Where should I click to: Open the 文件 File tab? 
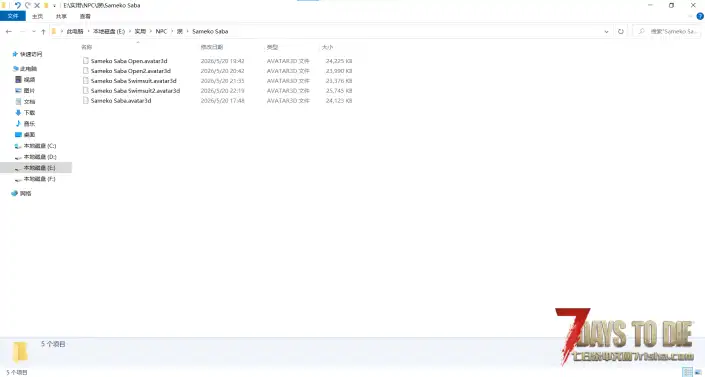click(x=13, y=16)
